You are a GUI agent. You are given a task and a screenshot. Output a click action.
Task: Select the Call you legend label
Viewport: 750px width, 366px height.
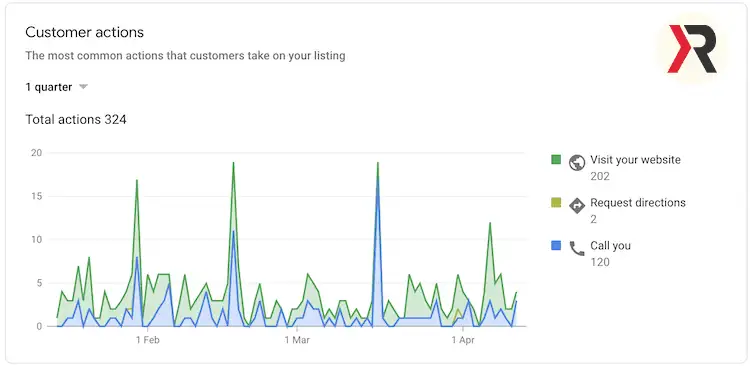pyautogui.click(x=610, y=245)
